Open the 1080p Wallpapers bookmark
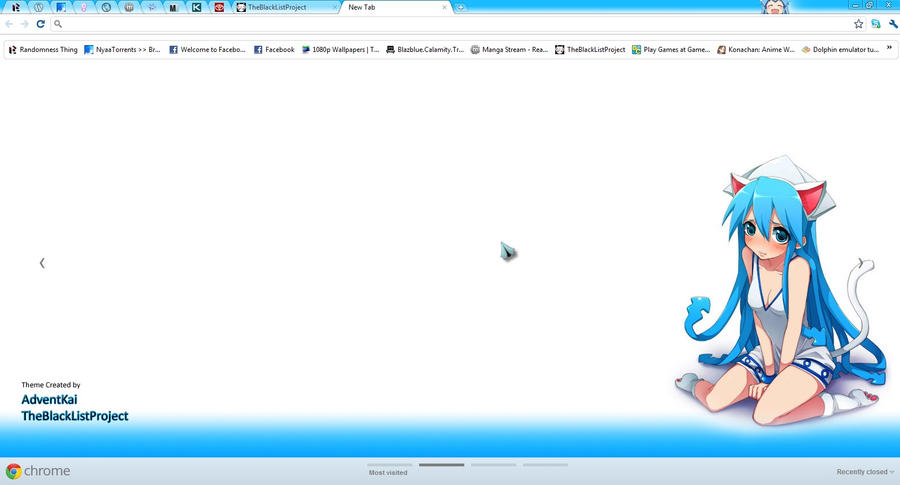The width and height of the screenshot is (900, 485). 340,50
